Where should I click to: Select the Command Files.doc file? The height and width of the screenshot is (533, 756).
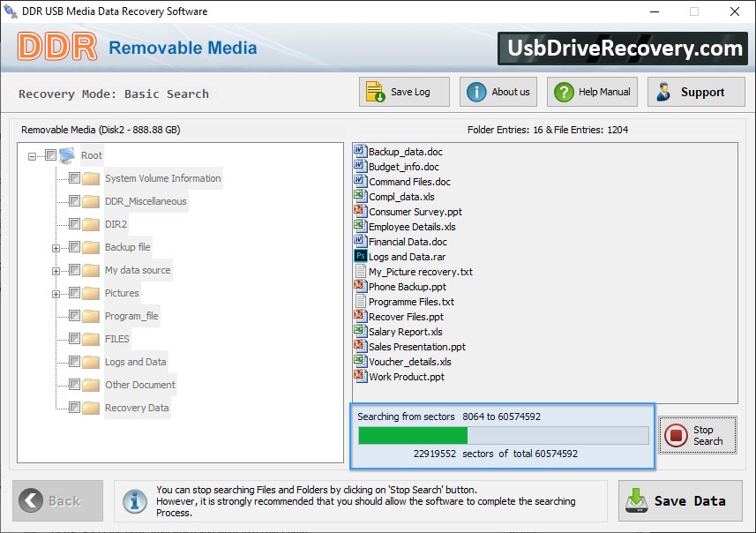[x=409, y=182]
